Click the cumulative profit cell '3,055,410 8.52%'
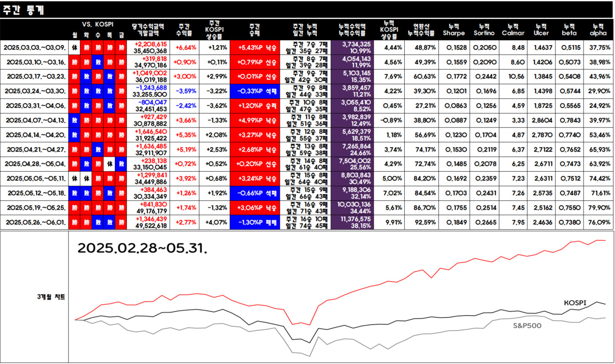615x364 pixels. (x=353, y=106)
